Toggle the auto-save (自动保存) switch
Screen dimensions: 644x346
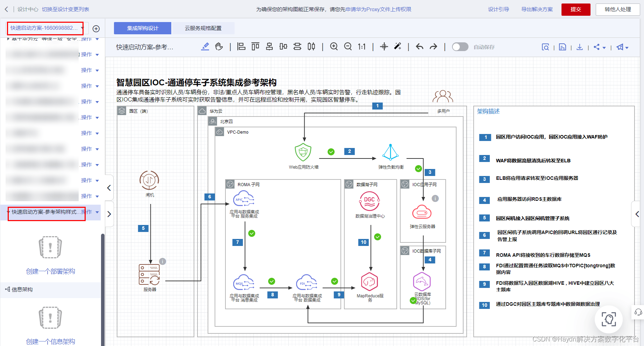(x=460, y=47)
